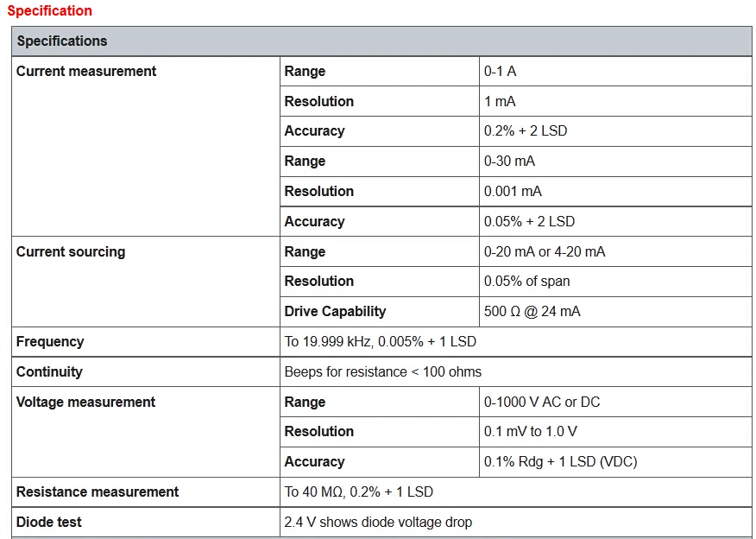Select the 0-1 A range value
Screen dimensions: 756x539
[x=500, y=72]
